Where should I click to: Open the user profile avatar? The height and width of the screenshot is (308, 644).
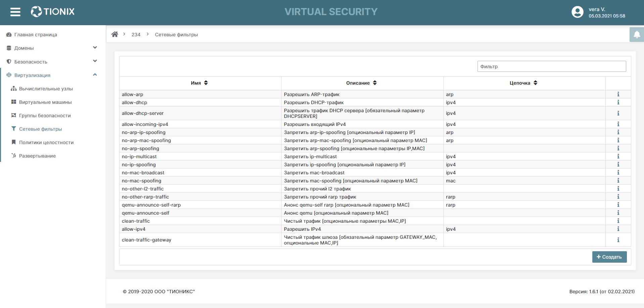point(577,12)
